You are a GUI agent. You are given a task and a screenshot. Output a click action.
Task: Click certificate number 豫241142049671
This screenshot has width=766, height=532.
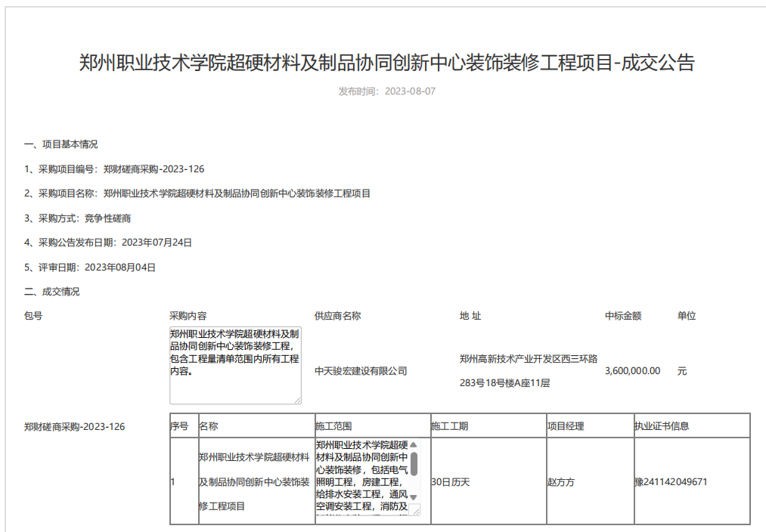[x=671, y=481]
